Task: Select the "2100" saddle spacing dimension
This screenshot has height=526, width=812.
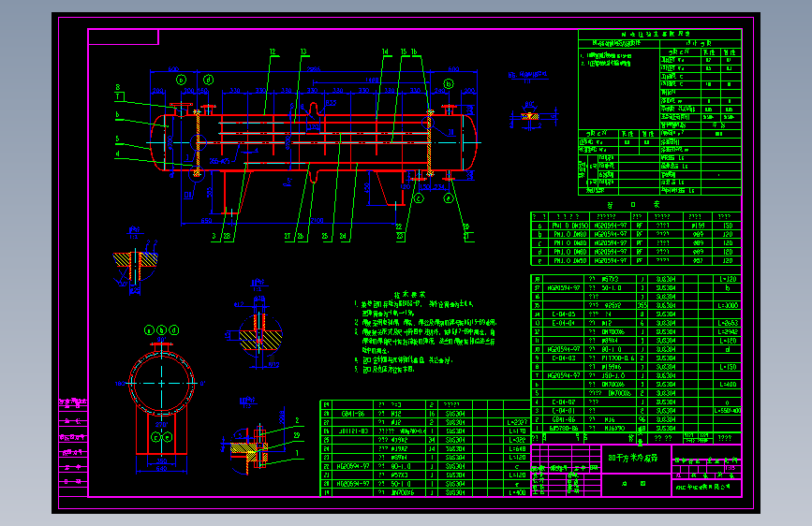Action: coord(317,221)
